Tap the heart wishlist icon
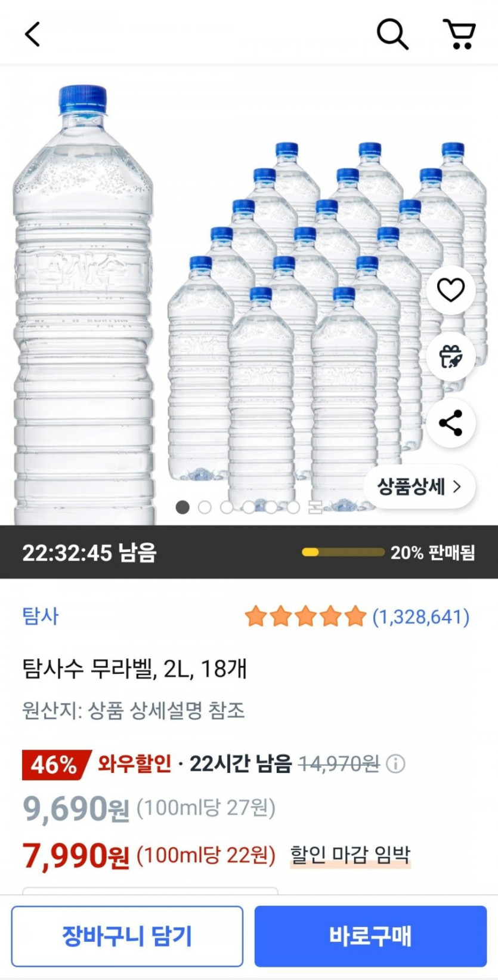 coord(450,290)
